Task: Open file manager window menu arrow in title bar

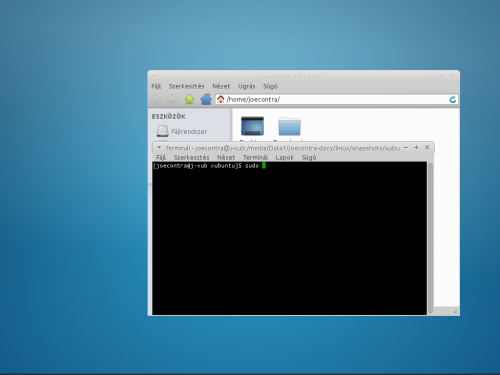Action: coord(154,76)
